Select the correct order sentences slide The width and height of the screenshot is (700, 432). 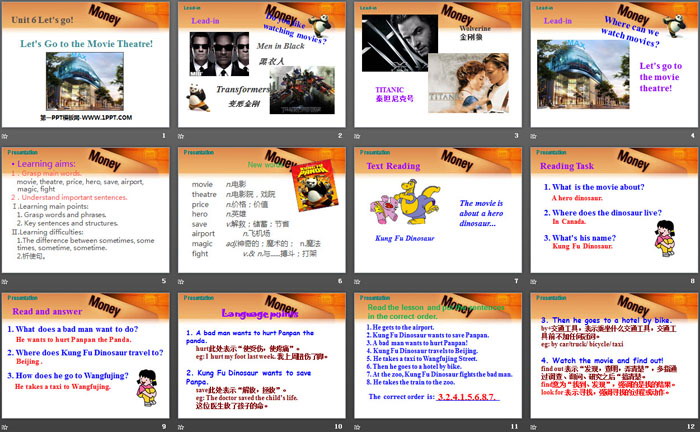(438, 356)
